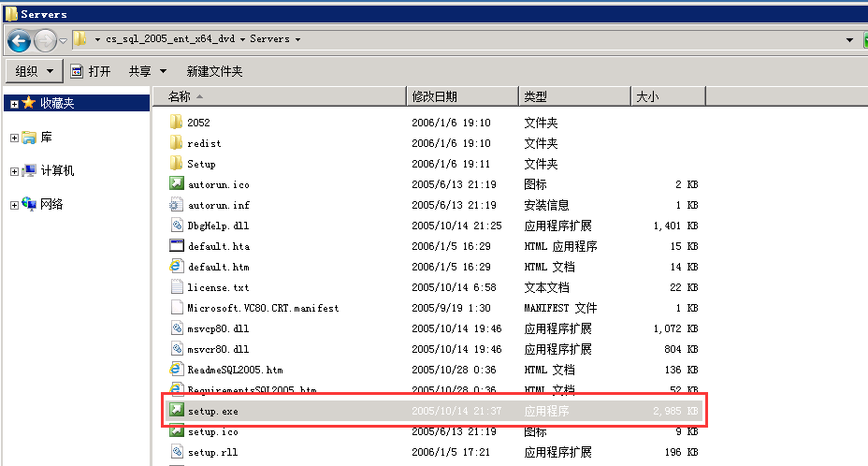868x466 pixels.
Task: Click the Servers breadcrumb in address bar
Action: pos(268,39)
